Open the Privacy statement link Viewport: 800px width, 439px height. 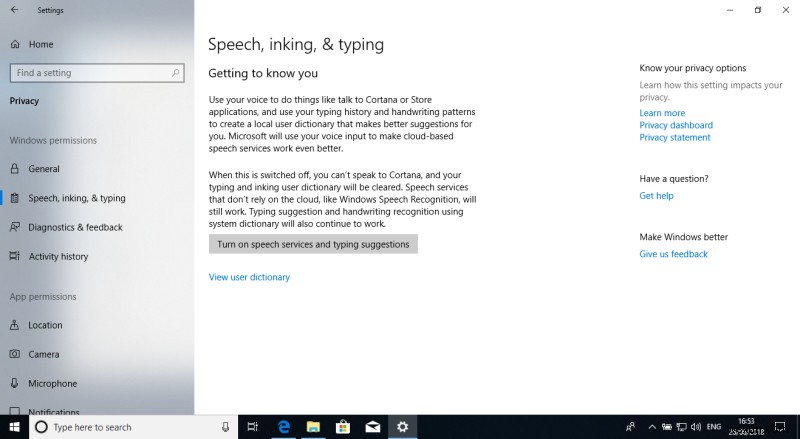674,137
